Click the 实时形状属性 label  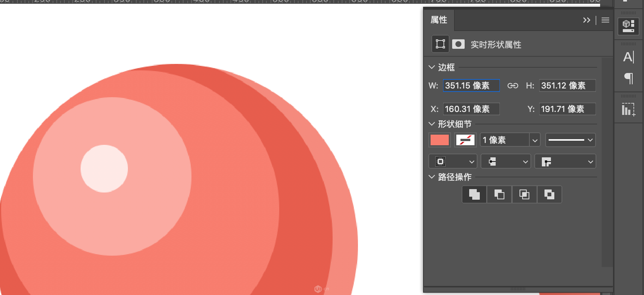click(496, 45)
